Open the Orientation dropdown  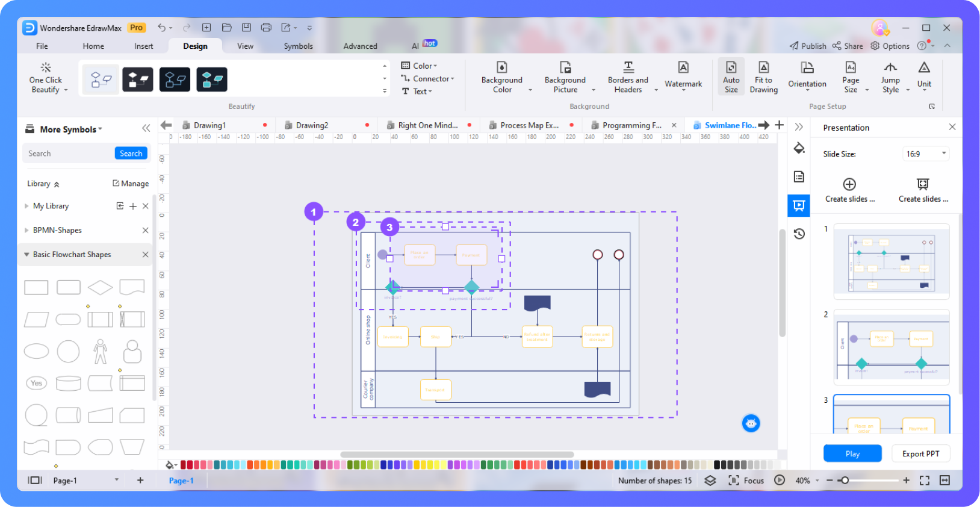(807, 78)
